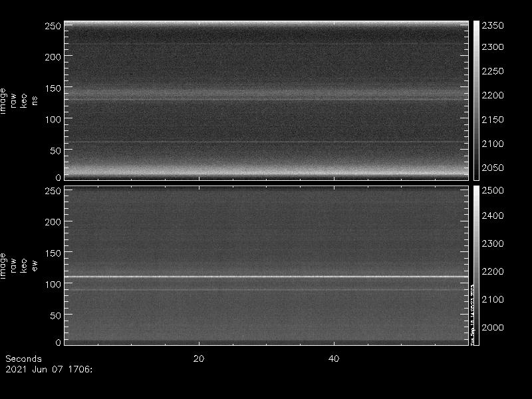The image size is (532, 399).
Task: Click the thin line near 60 in ns keogram
Action: [266, 142]
